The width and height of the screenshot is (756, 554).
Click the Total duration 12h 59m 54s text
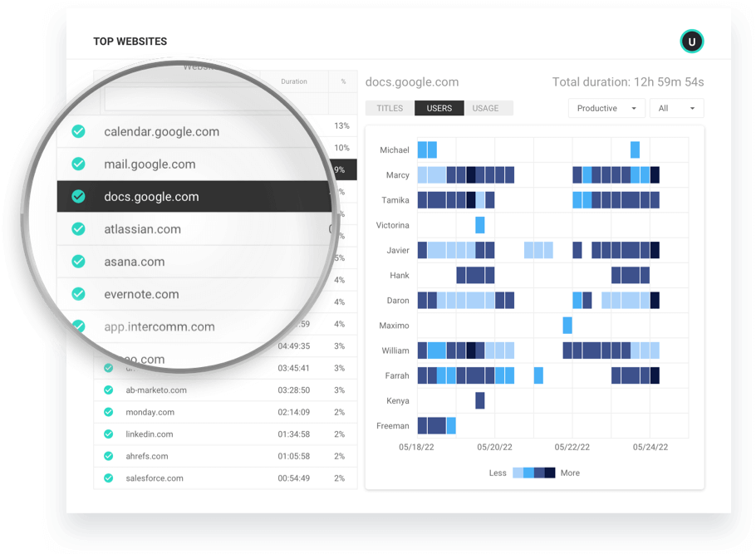pyautogui.click(x=628, y=82)
